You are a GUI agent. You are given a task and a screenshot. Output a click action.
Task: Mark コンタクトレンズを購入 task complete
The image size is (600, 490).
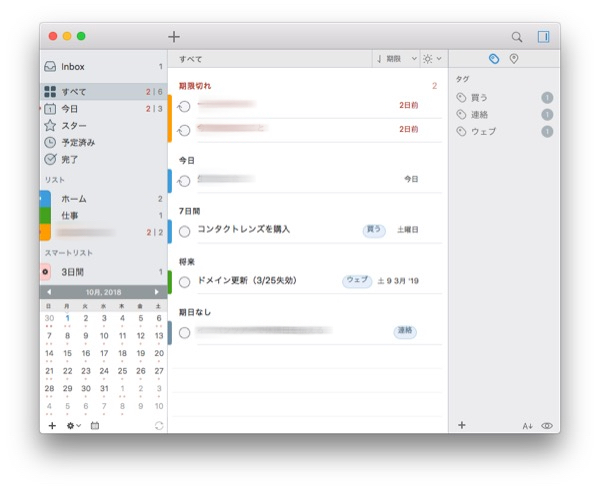(x=184, y=230)
